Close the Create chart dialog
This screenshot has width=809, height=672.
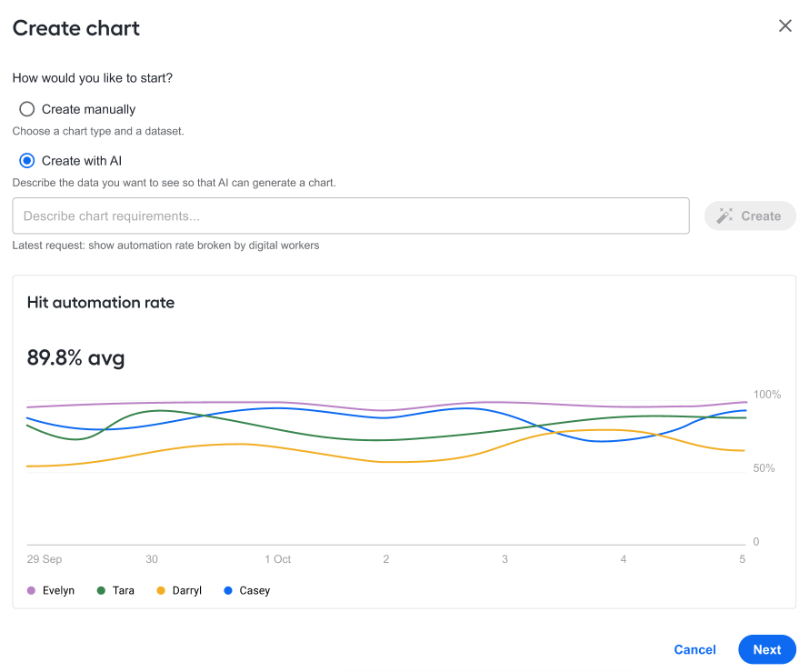coord(784,25)
